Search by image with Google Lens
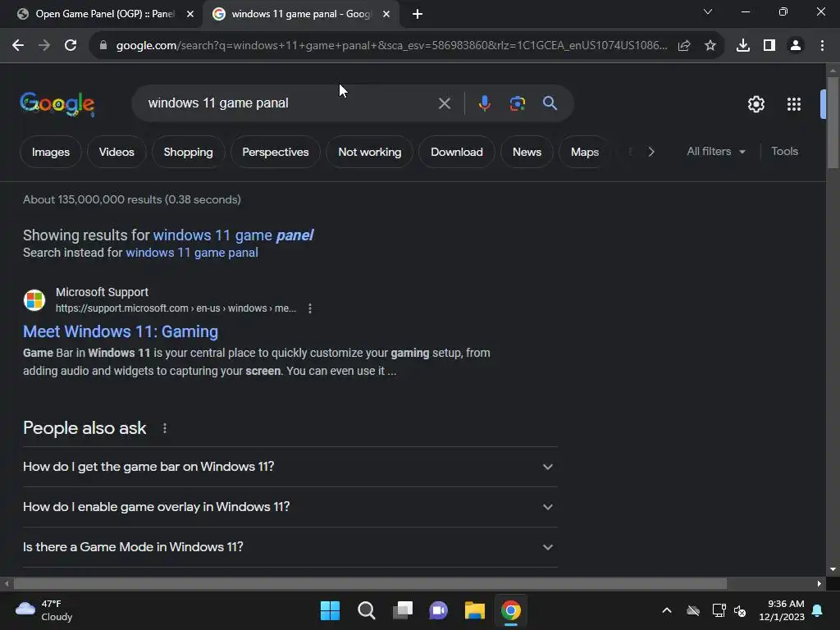The width and height of the screenshot is (840, 630). pos(518,103)
